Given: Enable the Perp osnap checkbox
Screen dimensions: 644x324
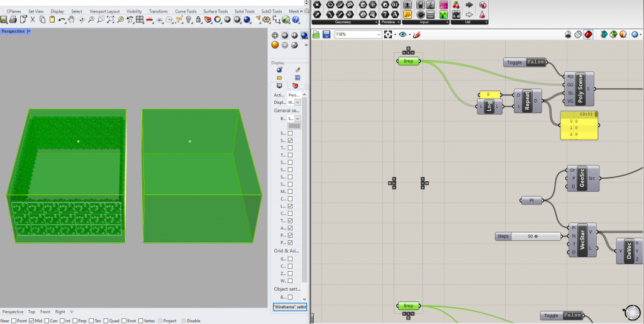Looking at the screenshot, I should click(75, 321).
